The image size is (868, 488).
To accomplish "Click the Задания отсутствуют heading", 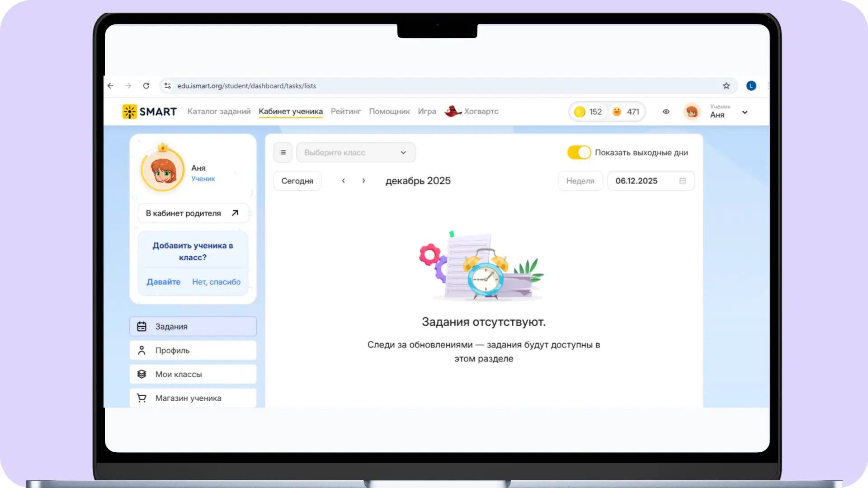I will [x=484, y=322].
